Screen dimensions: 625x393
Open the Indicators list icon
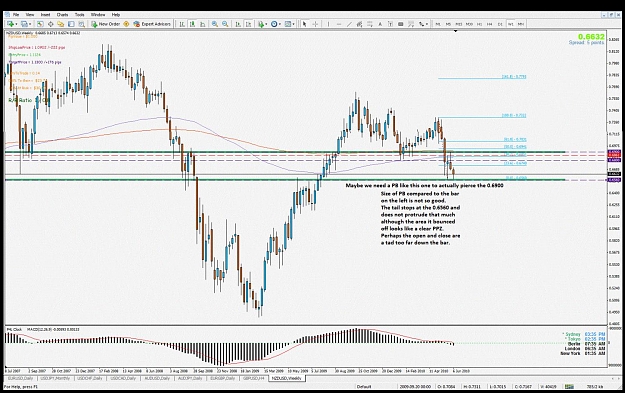point(260,24)
